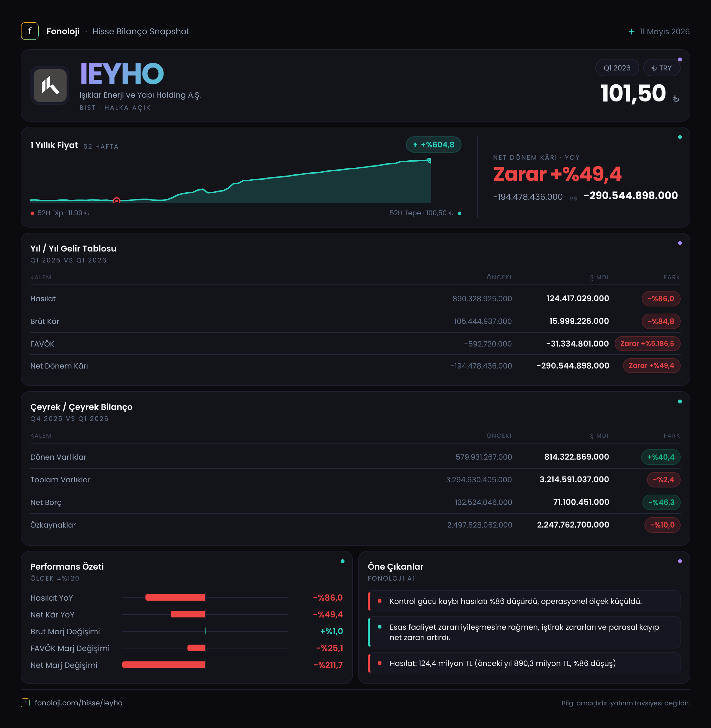Click the purple dot on the Öne Çıkanlar card
The width and height of the screenshot is (711, 728).
click(x=680, y=561)
